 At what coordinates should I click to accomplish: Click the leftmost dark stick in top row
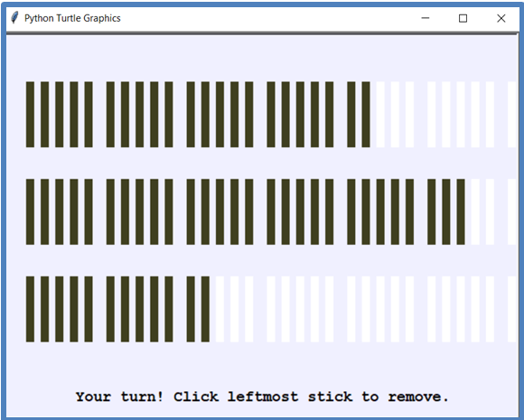coord(30,115)
